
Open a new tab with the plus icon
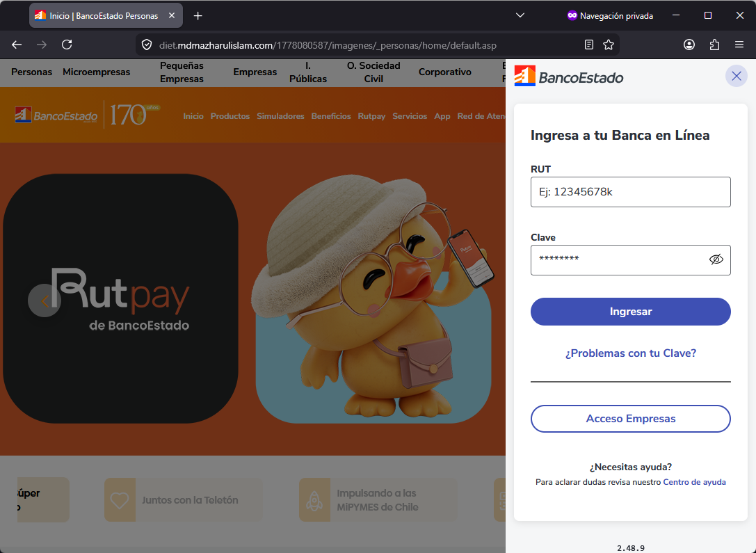[198, 16]
